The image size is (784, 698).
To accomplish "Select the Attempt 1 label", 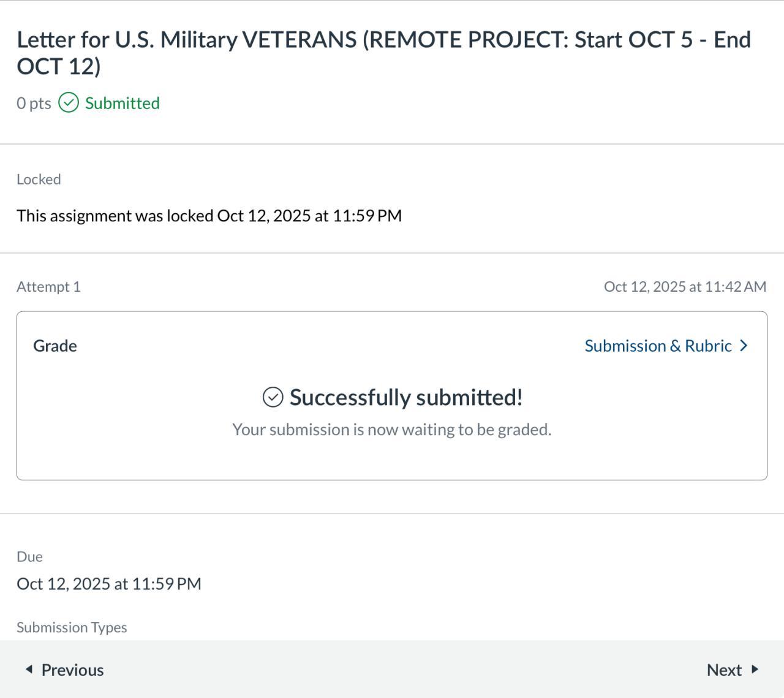I will pyautogui.click(x=48, y=287).
